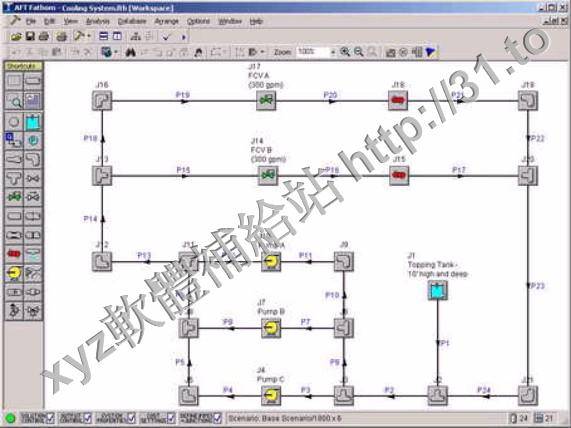Click the P15 pipe label
The height and width of the screenshot is (428, 571).
pyautogui.click(x=183, y=170)
